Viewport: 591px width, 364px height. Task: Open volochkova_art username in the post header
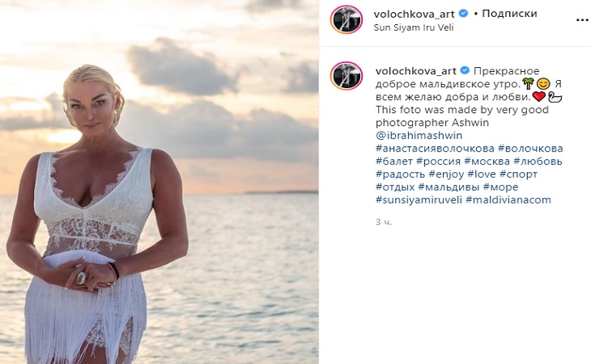tap(415, 14)
